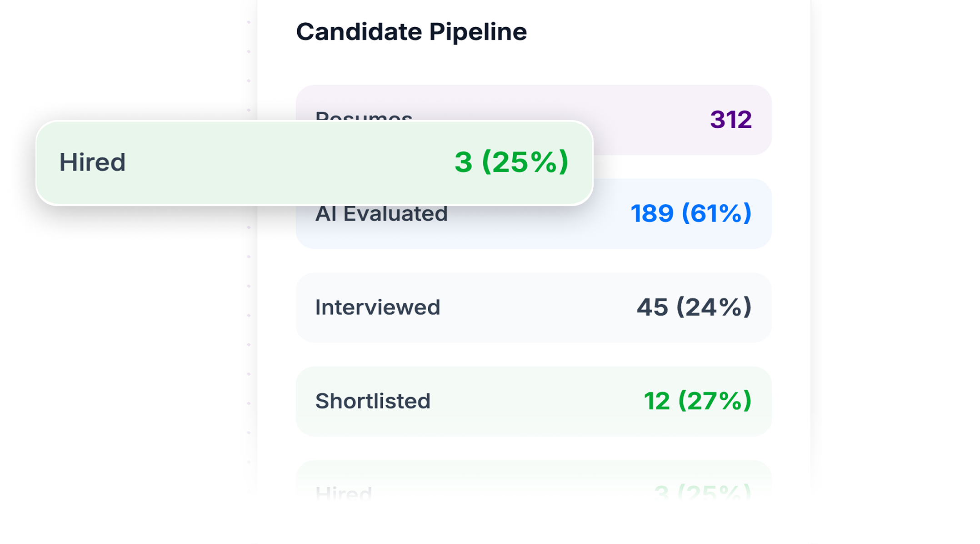
Task: Click the 45 (24%) interviewed count
Action: pos(694,307)
